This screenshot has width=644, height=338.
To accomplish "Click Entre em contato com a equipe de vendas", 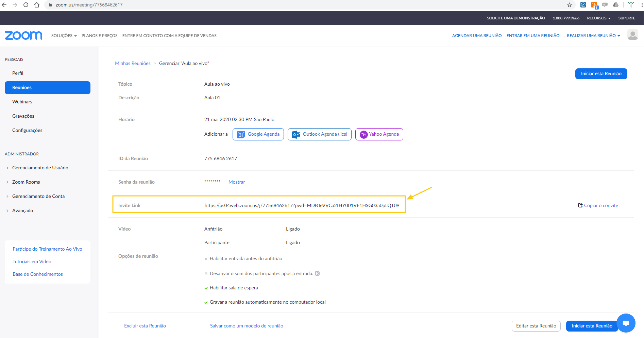I will [169, 36].
